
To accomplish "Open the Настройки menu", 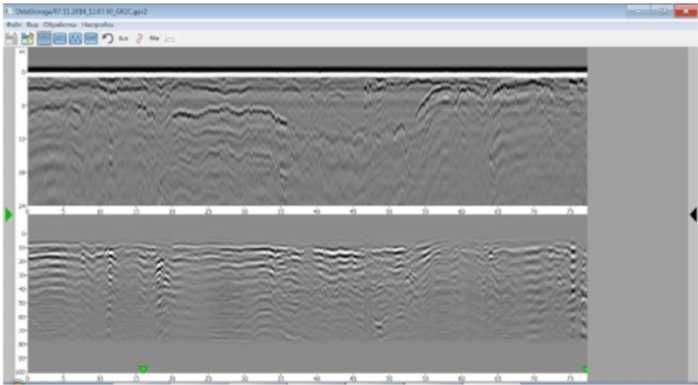I will (x=97, y=25).
